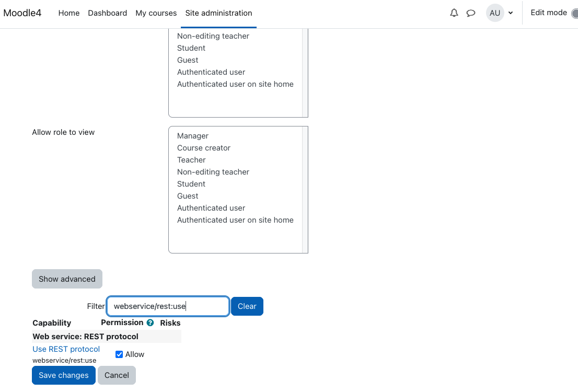Cancel the role editing form

tap(117, 375)
